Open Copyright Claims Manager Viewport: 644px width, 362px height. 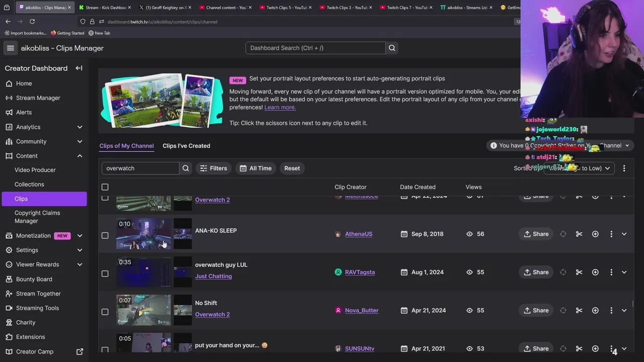pos(37,217)
